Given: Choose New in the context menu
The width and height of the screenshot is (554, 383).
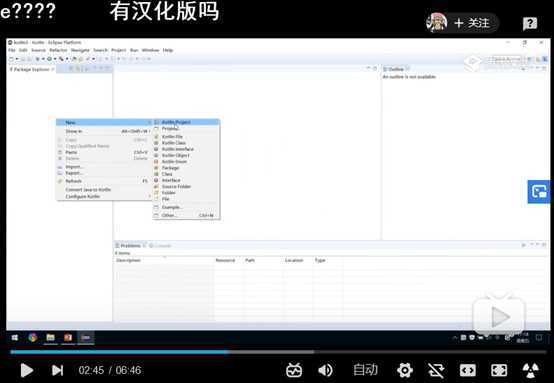Looking at the screenshot, I should pos(104,123).
